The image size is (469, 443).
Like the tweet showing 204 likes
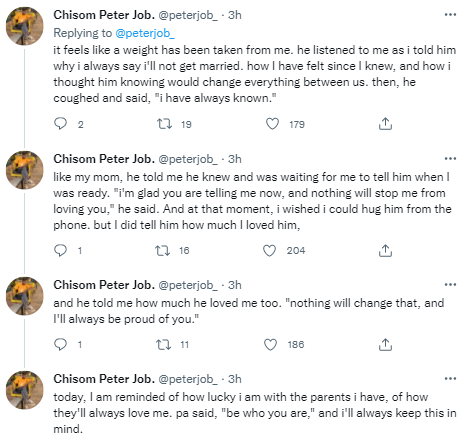point(269,250)
